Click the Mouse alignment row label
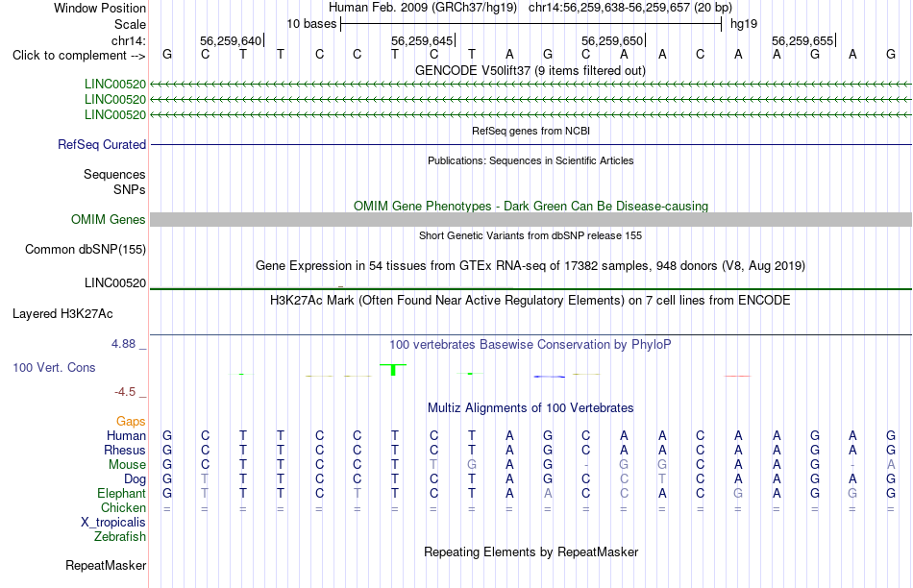Viewport: 913px width, 588px height. (127, 465)
